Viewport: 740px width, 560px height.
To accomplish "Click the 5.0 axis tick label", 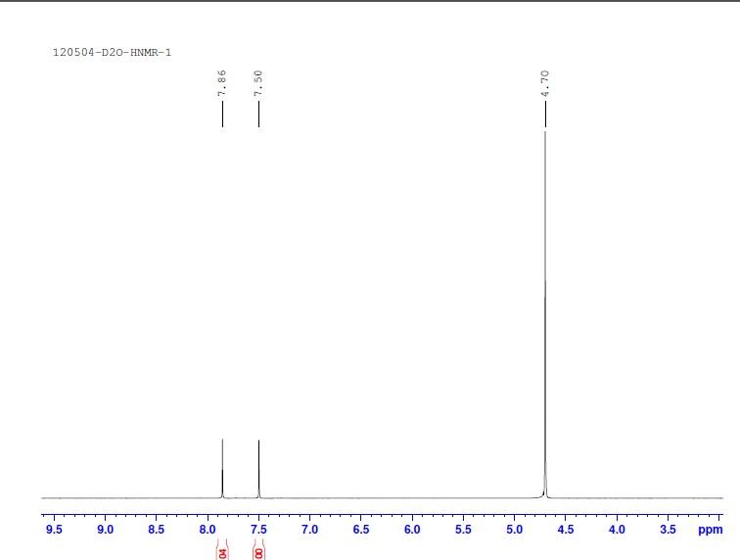I will tap(515, 530).
